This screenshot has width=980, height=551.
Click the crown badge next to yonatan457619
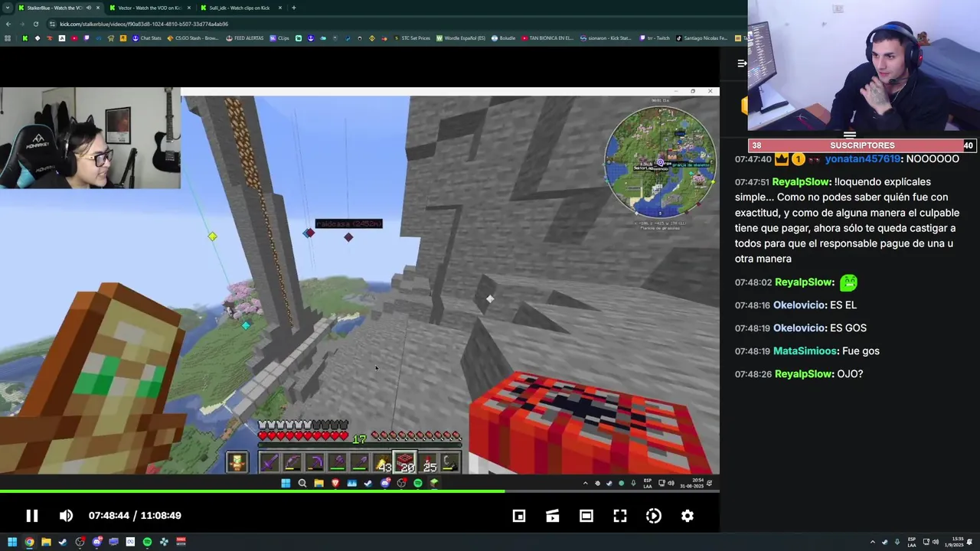(x=781, y=159)
